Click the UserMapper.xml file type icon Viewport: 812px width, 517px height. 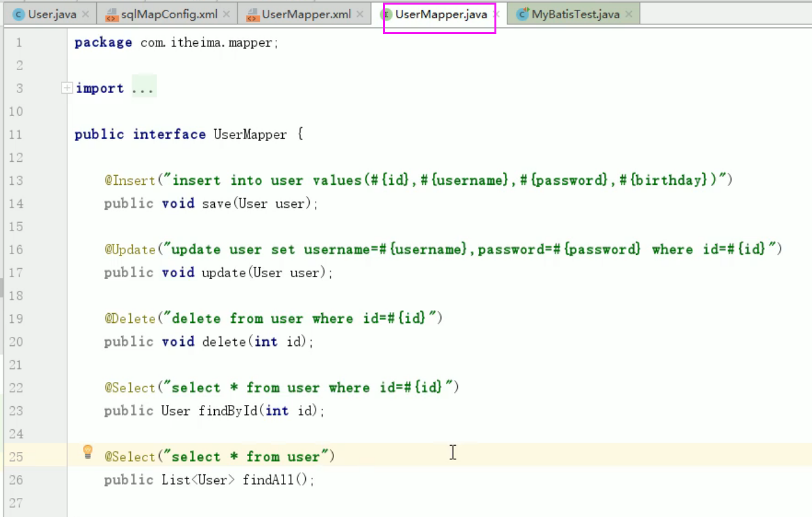[x=252, y=14]
